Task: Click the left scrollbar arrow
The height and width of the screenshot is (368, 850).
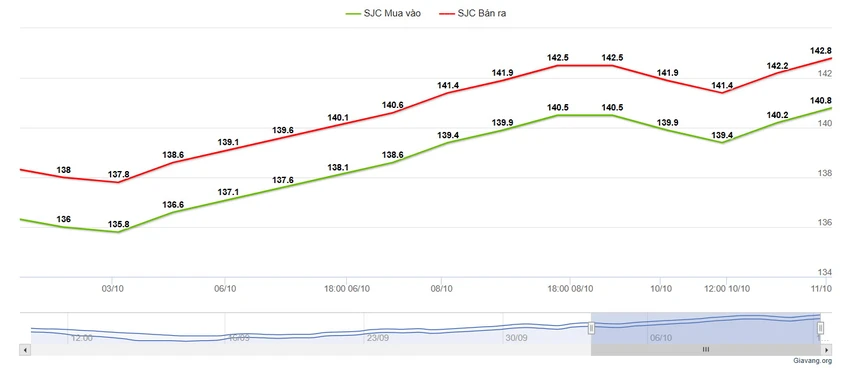Action: coord(25,350)
